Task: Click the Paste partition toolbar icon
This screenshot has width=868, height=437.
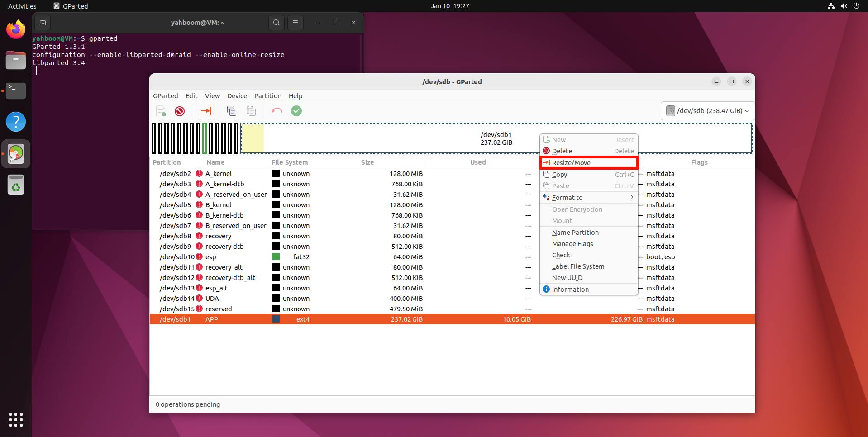Action: [x=251, y=111]
